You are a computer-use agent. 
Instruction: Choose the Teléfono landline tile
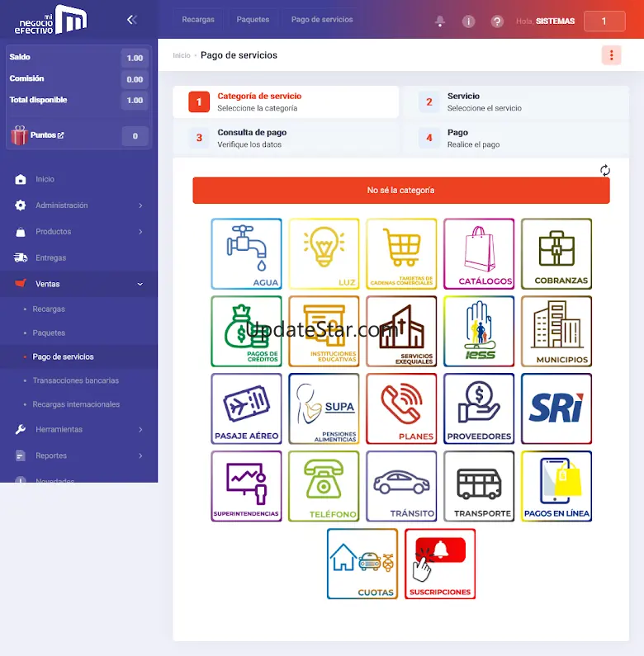pos(324,486)
